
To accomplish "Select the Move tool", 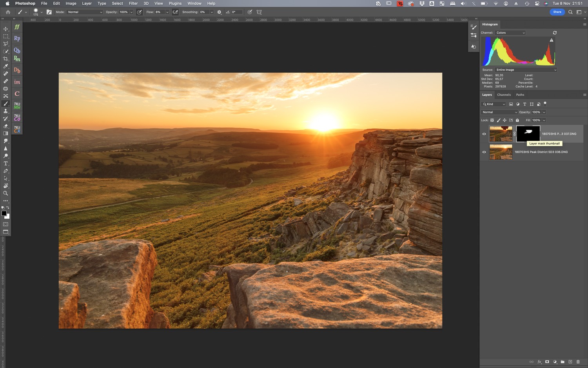I will 5,29.
